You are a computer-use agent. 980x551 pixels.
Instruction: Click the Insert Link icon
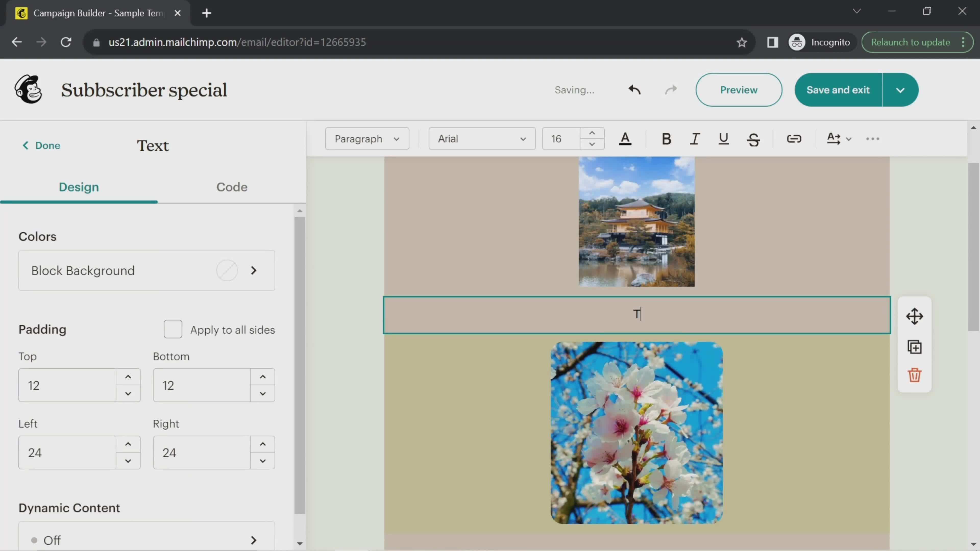[794, 139]
